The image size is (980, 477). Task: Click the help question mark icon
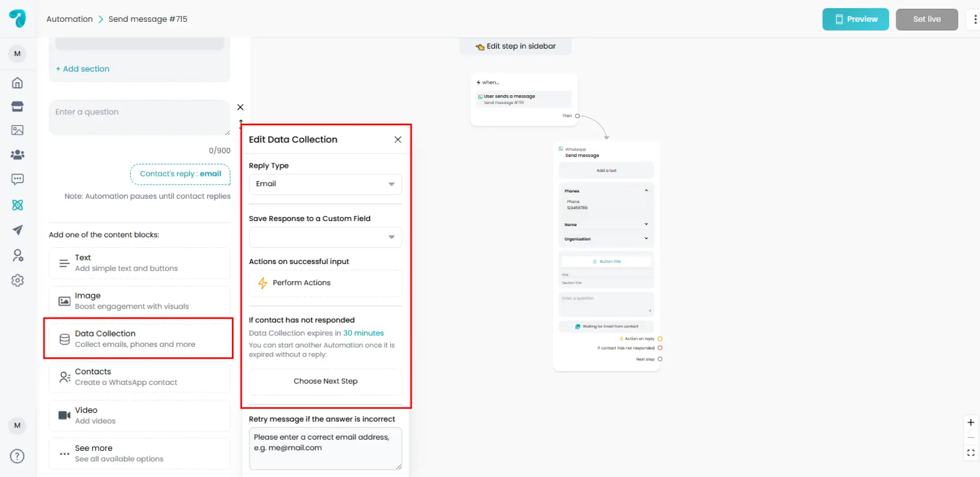(x=17, y=456)
